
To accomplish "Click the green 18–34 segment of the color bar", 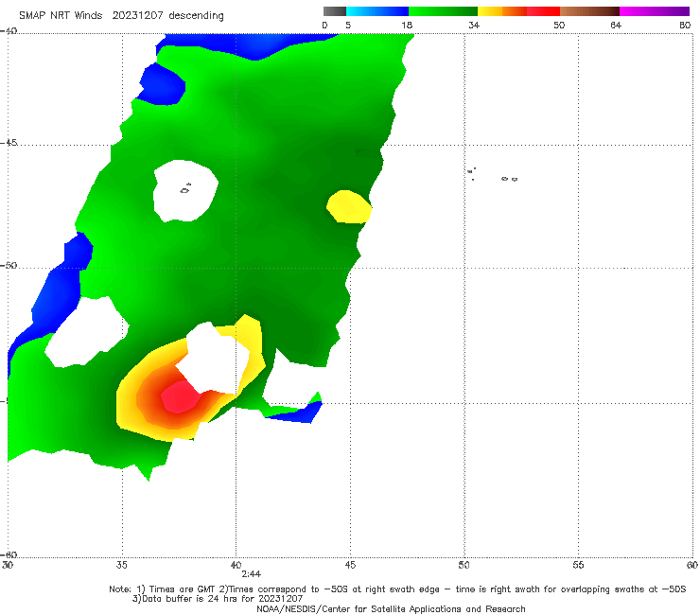I will (x=443, y=11).
